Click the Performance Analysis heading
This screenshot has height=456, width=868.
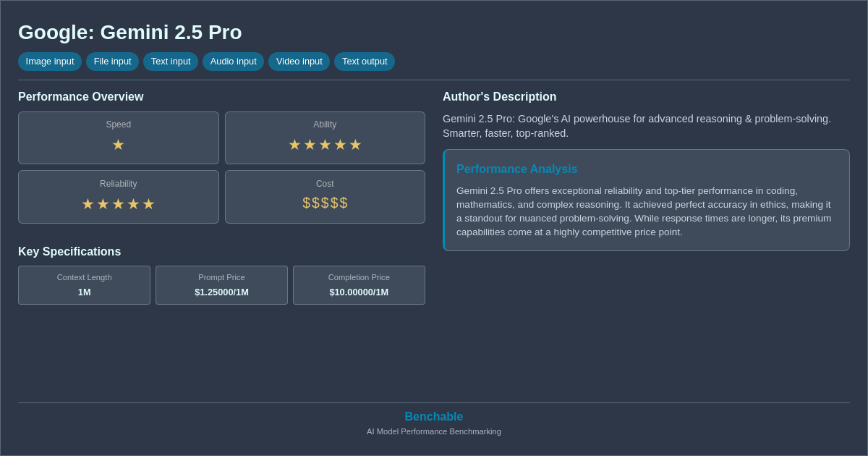(516, 169)
